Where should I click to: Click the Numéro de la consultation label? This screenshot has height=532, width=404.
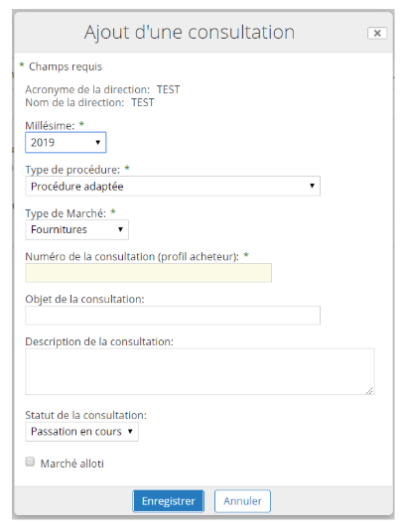click(x=132, y=257)
